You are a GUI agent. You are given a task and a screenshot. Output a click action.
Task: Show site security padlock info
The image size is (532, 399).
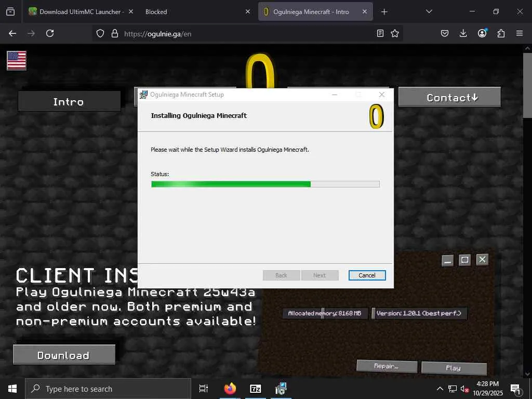pos(115,33)
